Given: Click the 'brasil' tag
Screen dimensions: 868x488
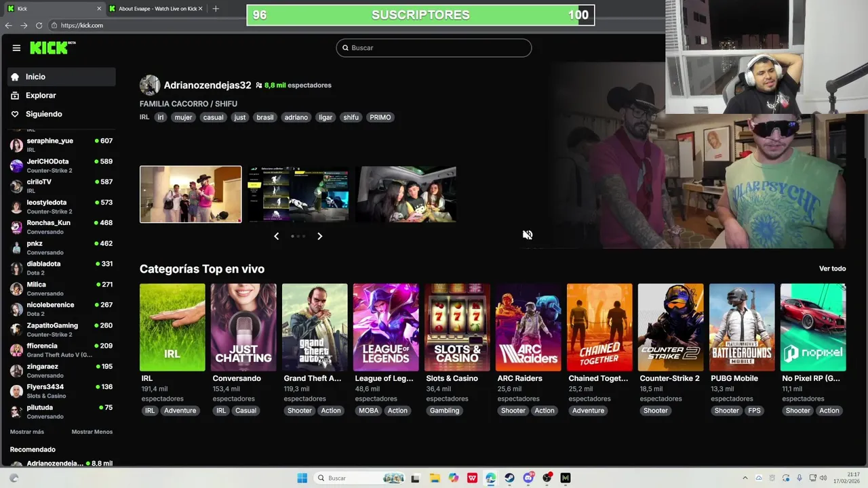Looking at the screenshot, I should tap(265, 117).
